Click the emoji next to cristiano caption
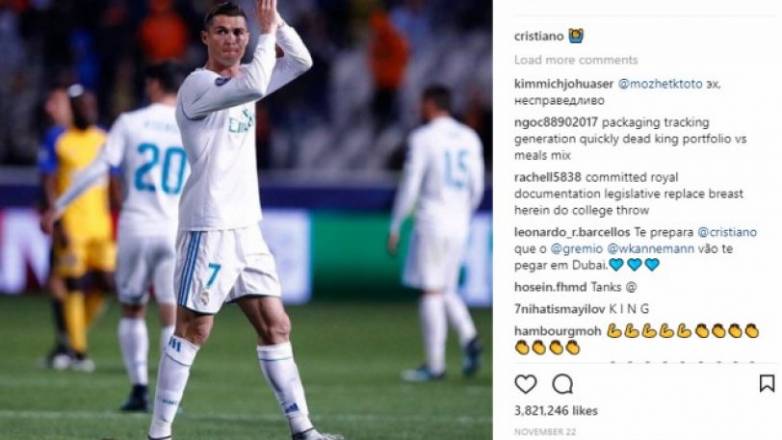The image size is (782, 440). (576, 36)
